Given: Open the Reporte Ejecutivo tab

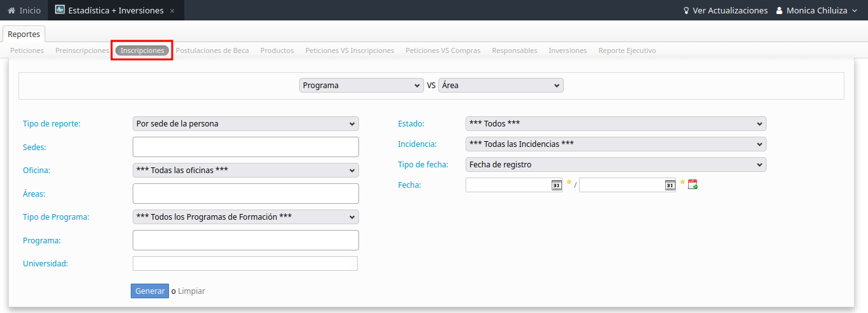Looking at the screenshot, I should tap(627, 50).
